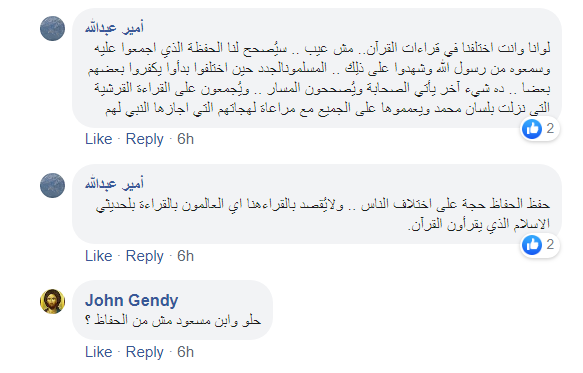Reply to the comment starting with حفظ الحفاظ

click(x=145, y=257)
